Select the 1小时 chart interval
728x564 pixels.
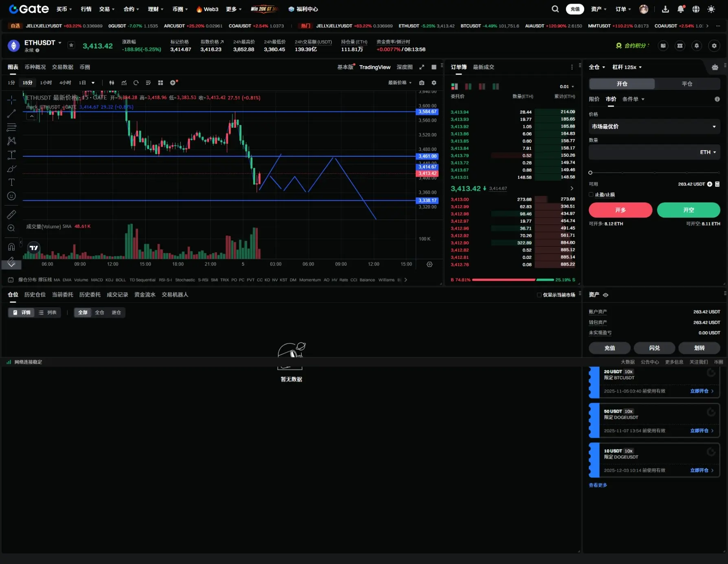coord(46,83)
